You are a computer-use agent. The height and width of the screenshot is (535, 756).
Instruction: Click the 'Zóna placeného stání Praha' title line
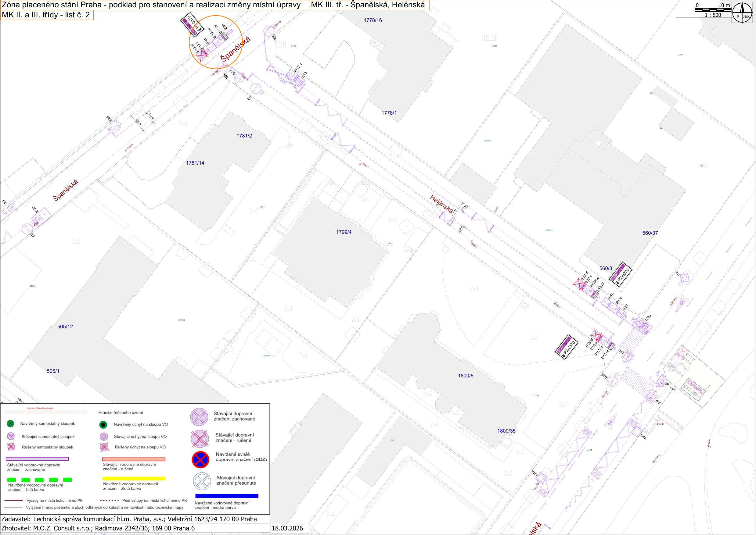(x=151, y=5)
